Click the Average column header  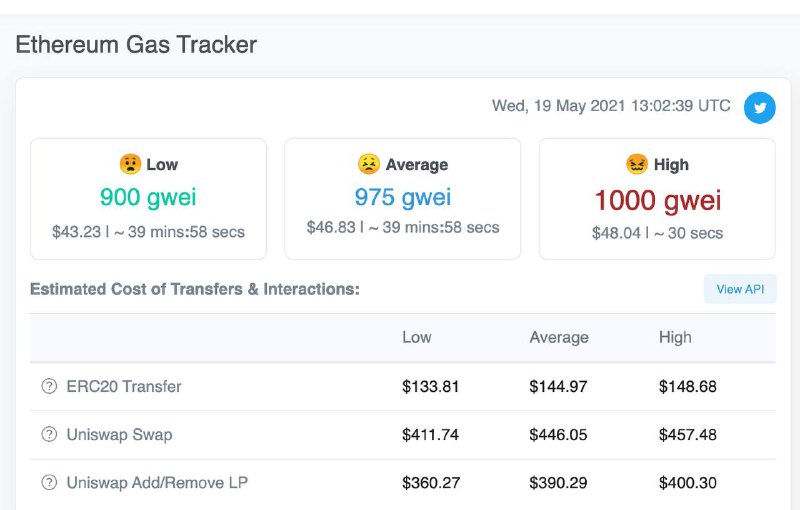click(559, 337)
